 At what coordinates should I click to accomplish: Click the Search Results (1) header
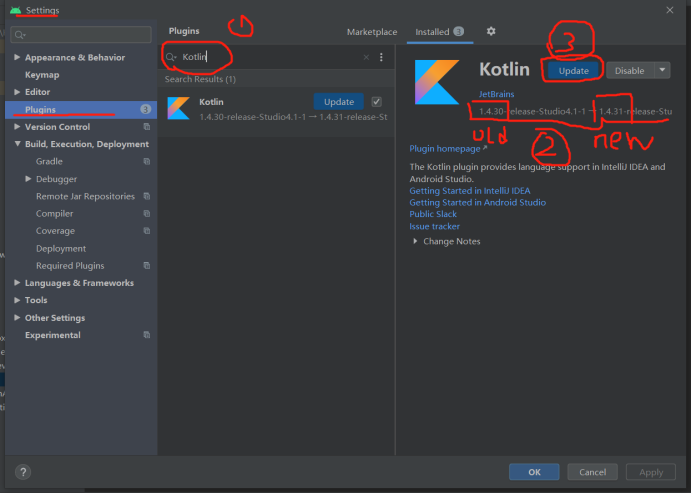pyautogui.click(x=200, y=79)
